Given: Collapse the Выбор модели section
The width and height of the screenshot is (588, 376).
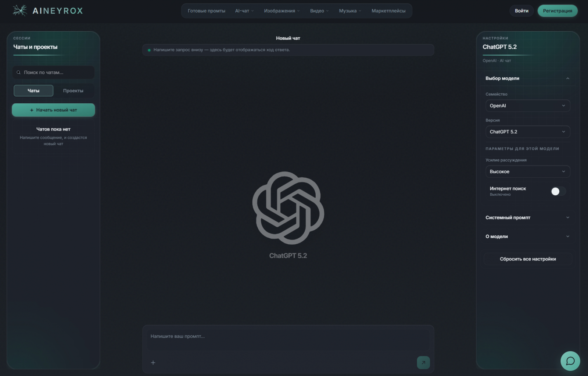Looking at the screenshot, I should tap(528, 78).
